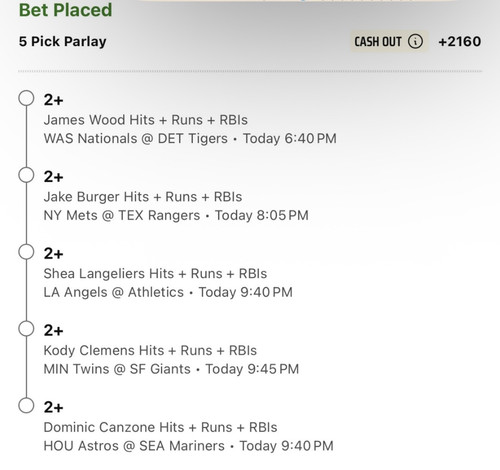Open Dominic Canzone Hits + Runs + RBIs leg
Viewport: 500px width, 470px height.
coord(160,427)
